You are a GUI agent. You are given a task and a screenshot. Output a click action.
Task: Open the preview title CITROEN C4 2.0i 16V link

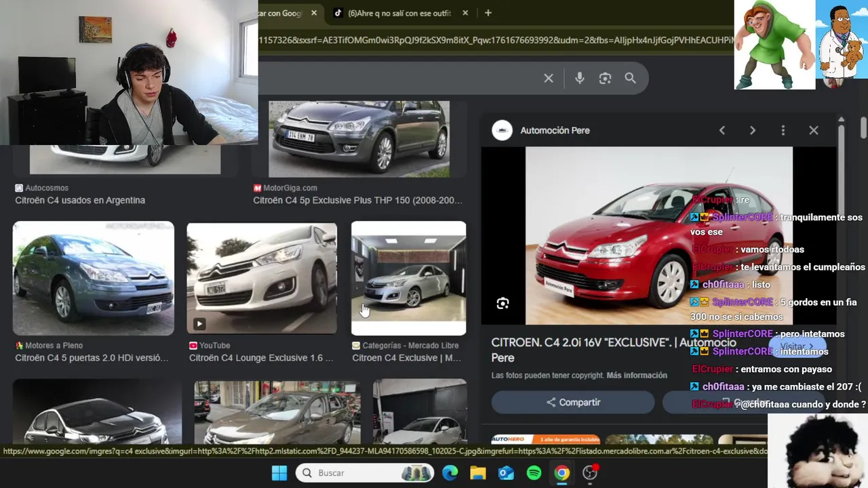[614, 350]
